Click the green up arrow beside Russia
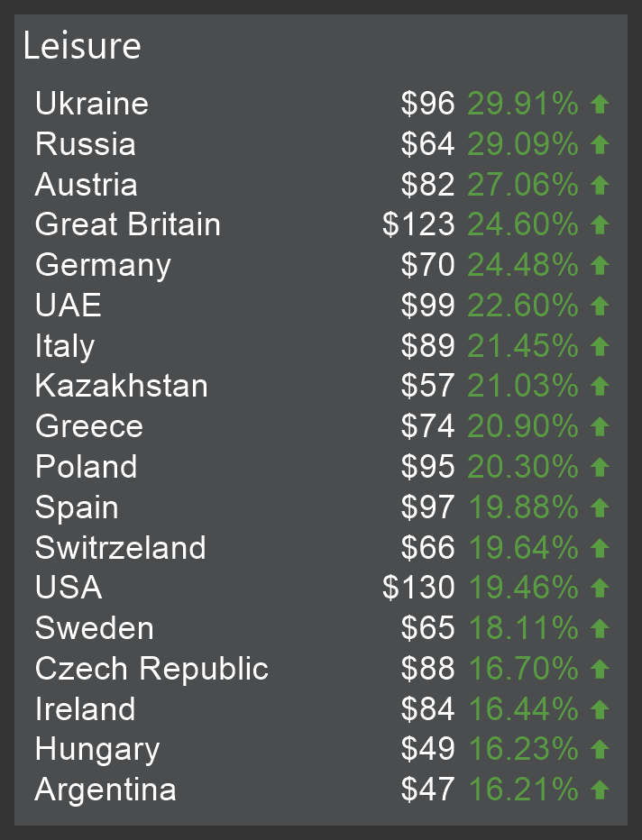The width and height of the screenshot is (642, 840). [600, 145]
